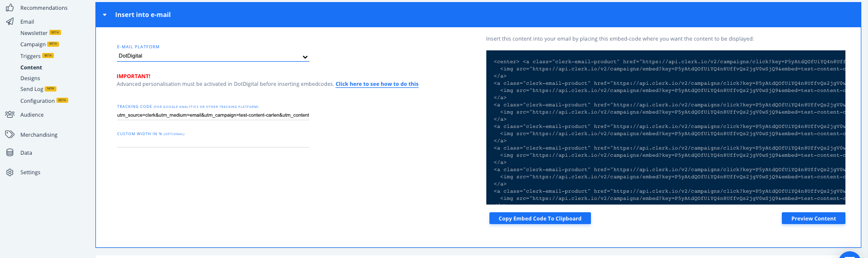The height and width of the screenshot is (258, 868).
Task: Click the Preview Content button
Action: click(813, 218)
